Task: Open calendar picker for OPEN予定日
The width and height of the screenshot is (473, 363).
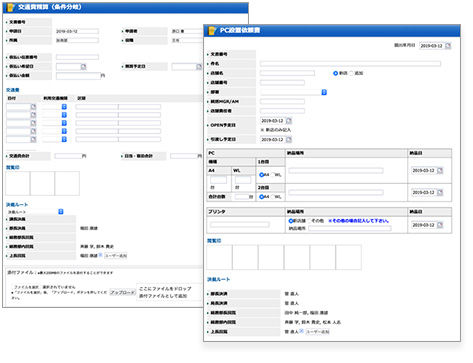Action: (x=289, y=121)
